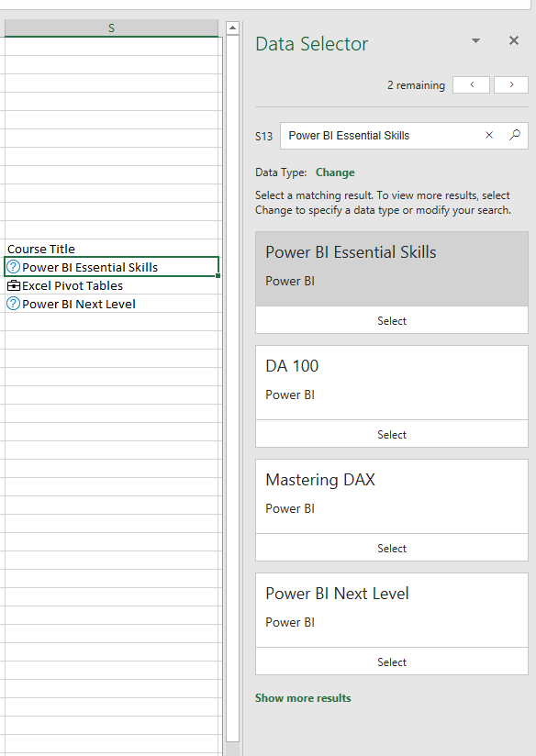
Task: Go to the next unresolved record with right chevron
Action: pyautogui.click(x=510, y=83)
